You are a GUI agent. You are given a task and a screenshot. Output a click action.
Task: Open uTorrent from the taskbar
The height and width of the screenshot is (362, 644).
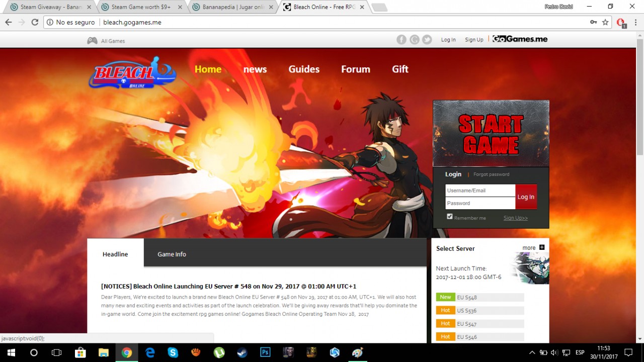click(x=219, y=352)
